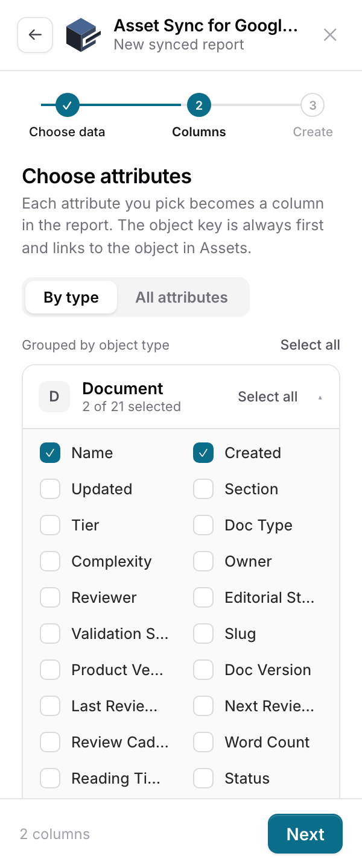Check the Updated attribute
This screenshot has height=868, width=362.
[50, 489]
